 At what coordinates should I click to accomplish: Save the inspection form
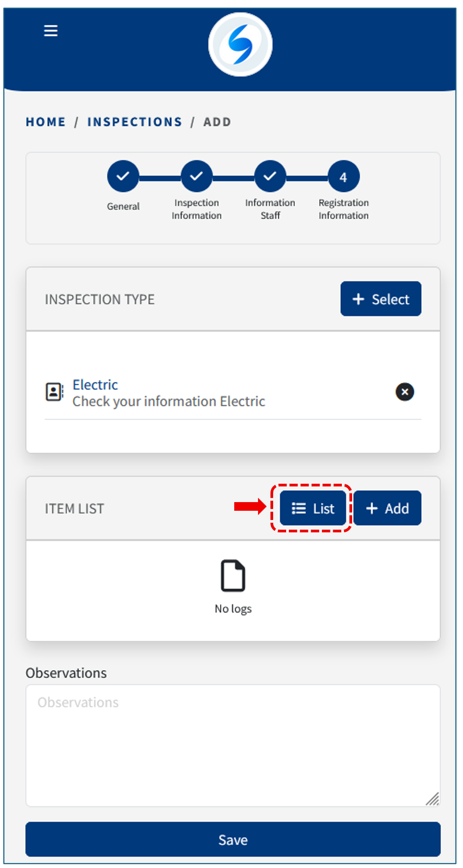coord(233,840)
